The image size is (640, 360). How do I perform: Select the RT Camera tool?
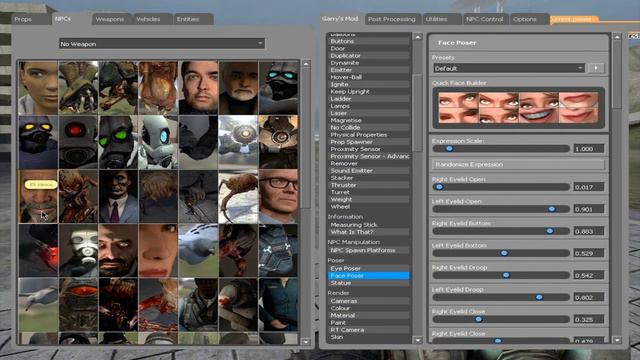coord(369,330)
